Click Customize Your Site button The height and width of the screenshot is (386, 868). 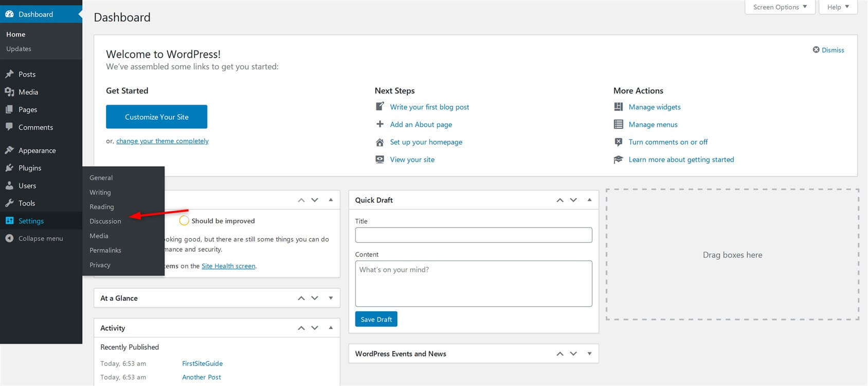point(156,117)
